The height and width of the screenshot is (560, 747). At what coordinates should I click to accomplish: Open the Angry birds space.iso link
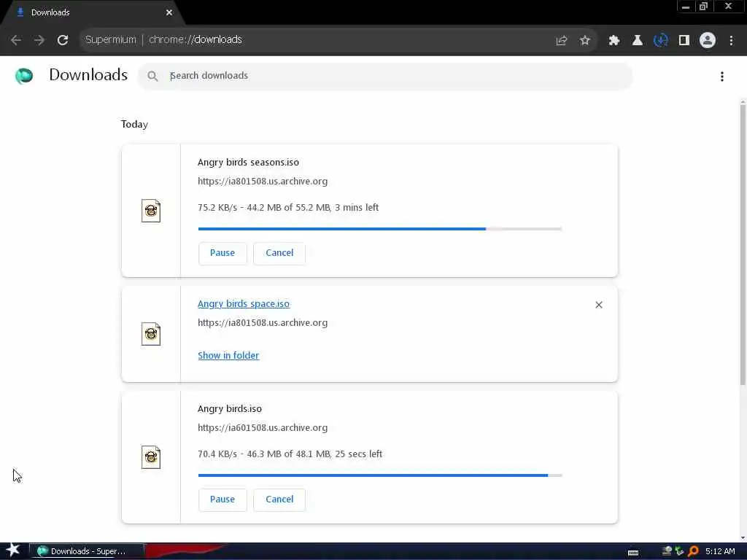coord(244,304)
